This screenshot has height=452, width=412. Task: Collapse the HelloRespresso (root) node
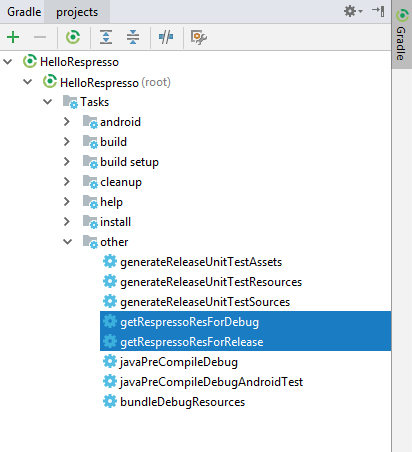click(x=28, y=82)
